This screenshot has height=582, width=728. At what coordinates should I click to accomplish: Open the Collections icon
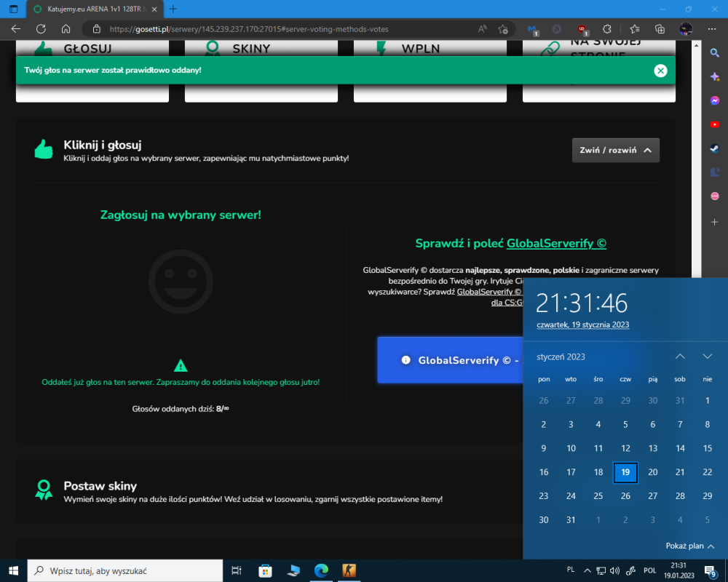660,29
